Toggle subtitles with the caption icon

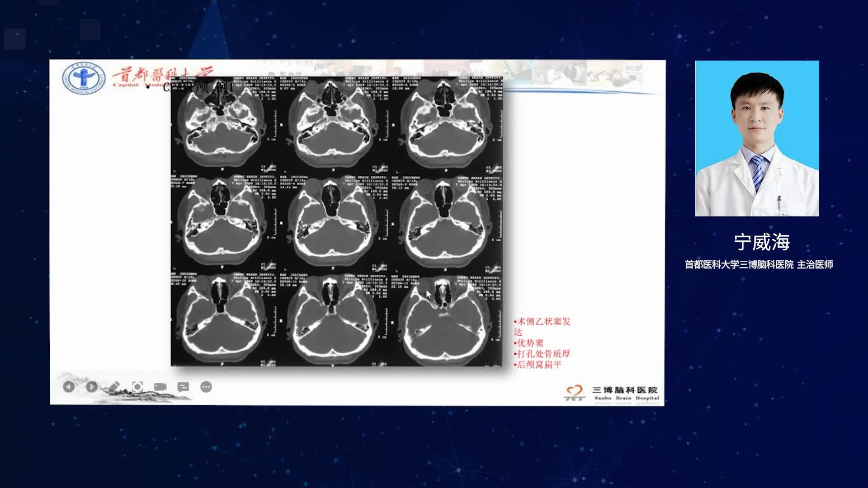(x=183, y=387)
